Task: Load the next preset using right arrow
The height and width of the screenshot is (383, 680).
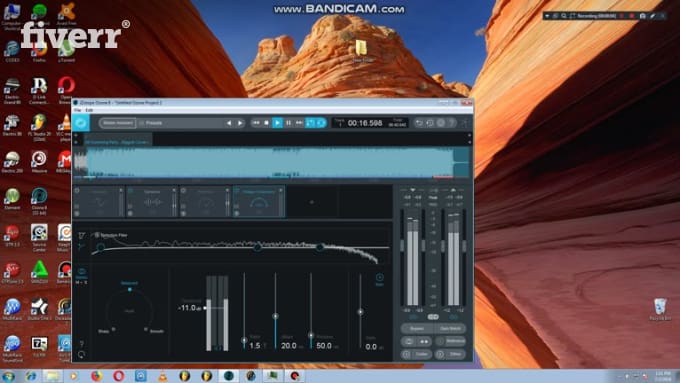Action: click(240, 123)
